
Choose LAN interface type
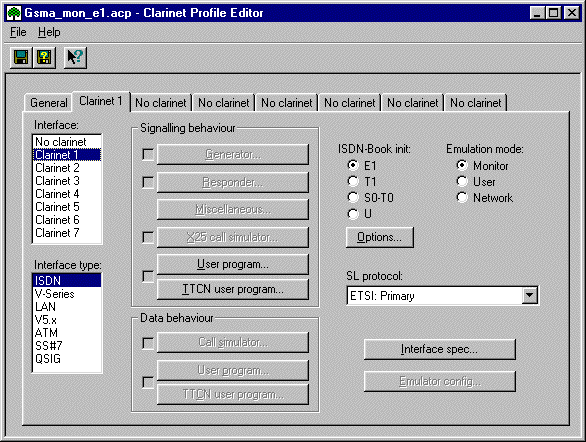(67, 307)
